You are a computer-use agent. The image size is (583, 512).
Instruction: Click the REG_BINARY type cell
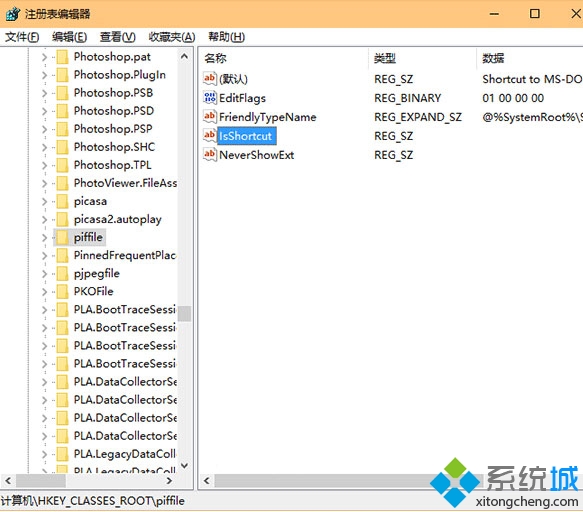pyautogui.click(x=408, y=98)
